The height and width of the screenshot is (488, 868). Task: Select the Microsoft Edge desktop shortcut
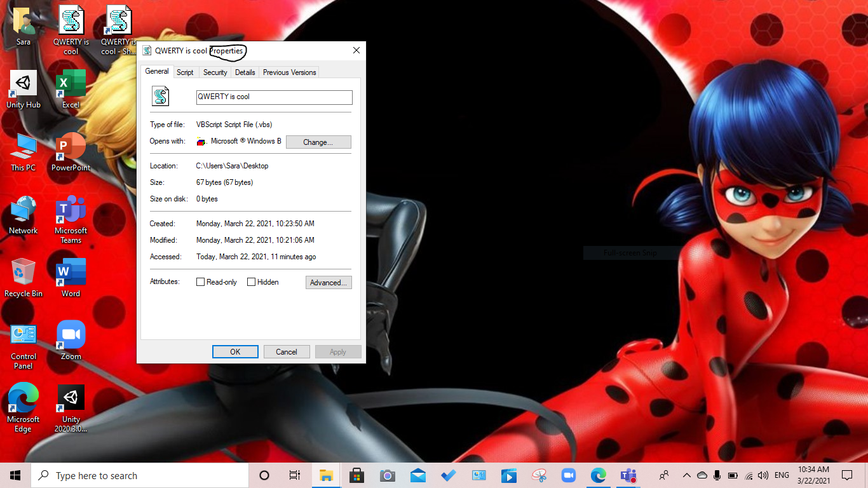point(24,408)
